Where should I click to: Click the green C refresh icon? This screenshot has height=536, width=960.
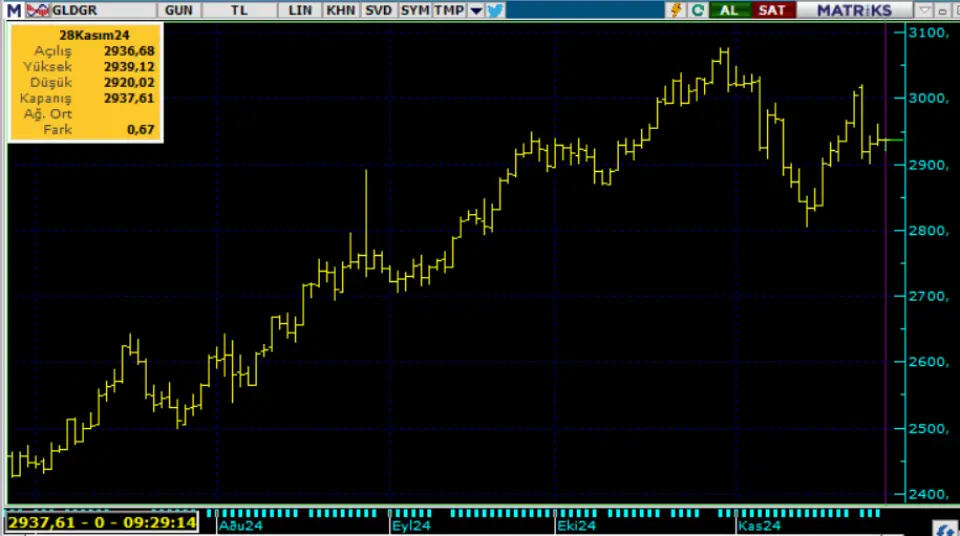point(697,10)
